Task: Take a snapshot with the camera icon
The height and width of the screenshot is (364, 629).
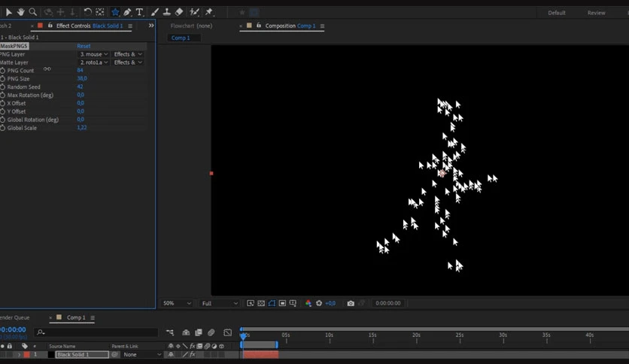Action: [x=351, y=304]
